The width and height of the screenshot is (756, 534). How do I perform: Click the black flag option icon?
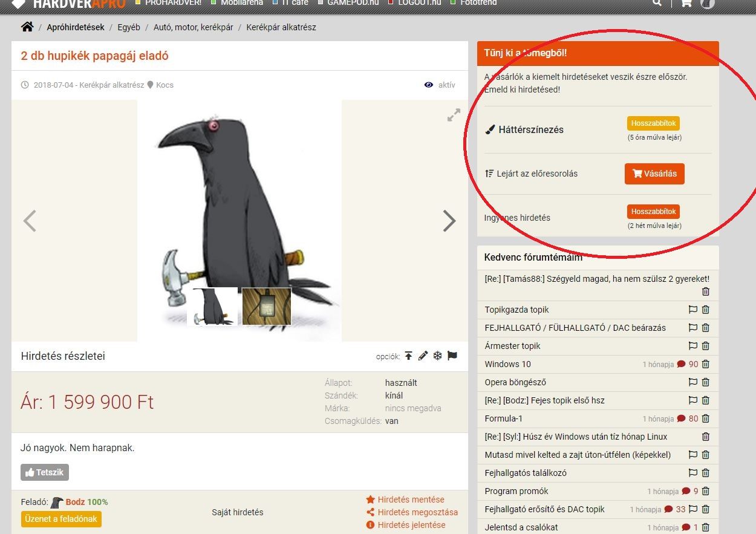coord(452,356)
